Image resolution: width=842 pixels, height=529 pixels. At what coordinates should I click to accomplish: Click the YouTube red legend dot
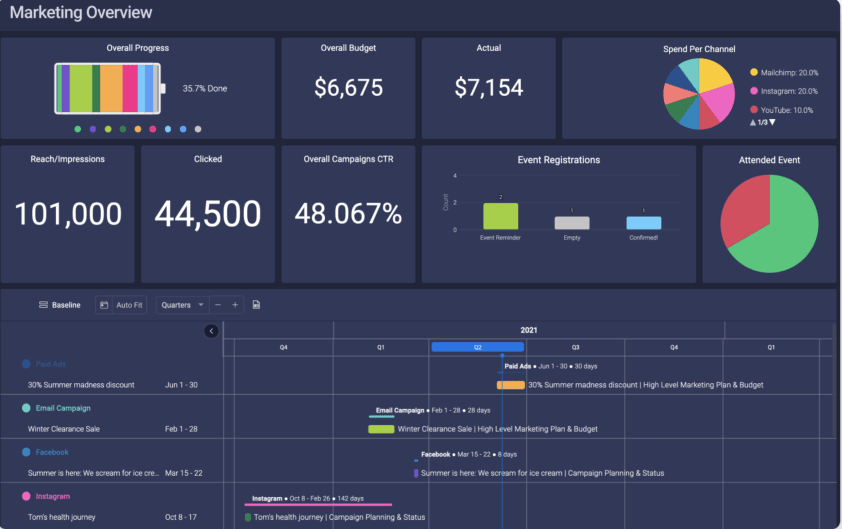(754, 110)
